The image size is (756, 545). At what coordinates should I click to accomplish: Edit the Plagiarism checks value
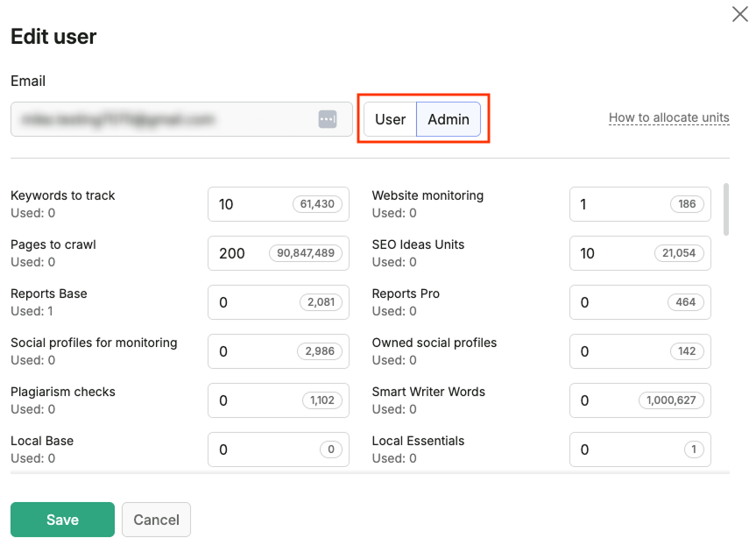pos(279,400)
